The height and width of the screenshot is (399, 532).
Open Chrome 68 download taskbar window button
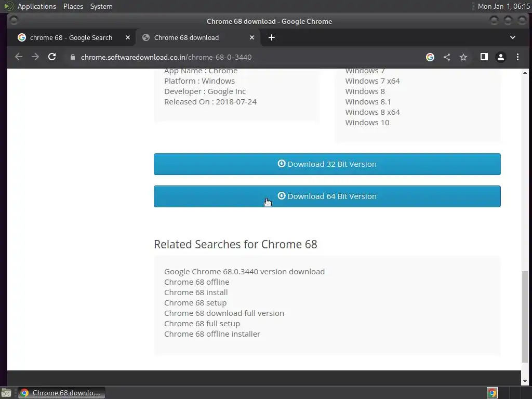tap(61, 393)
